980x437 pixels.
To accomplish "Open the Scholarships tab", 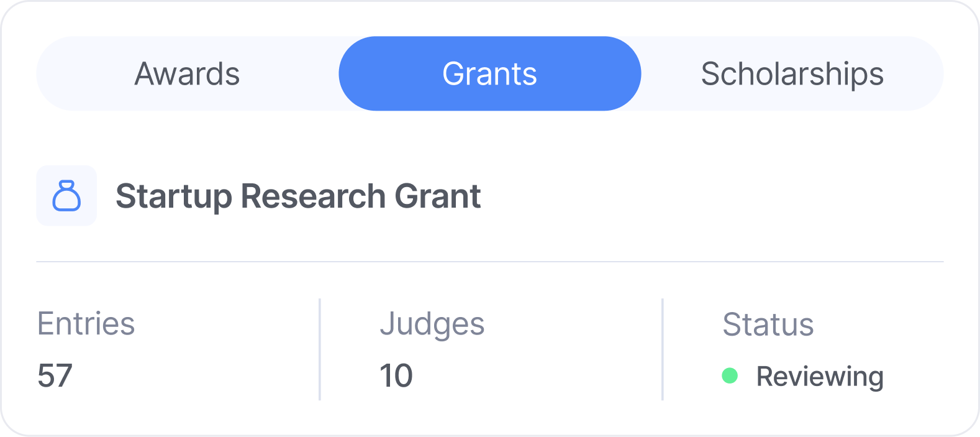I will click(x=791, y=73).
